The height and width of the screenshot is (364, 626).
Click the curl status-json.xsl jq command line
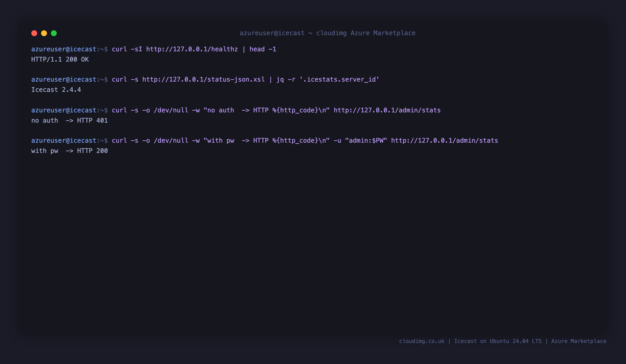point(246,79)
